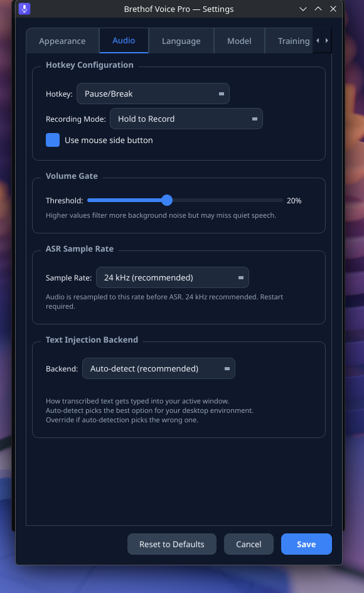Open the Model tab

[x=239, y=40]
